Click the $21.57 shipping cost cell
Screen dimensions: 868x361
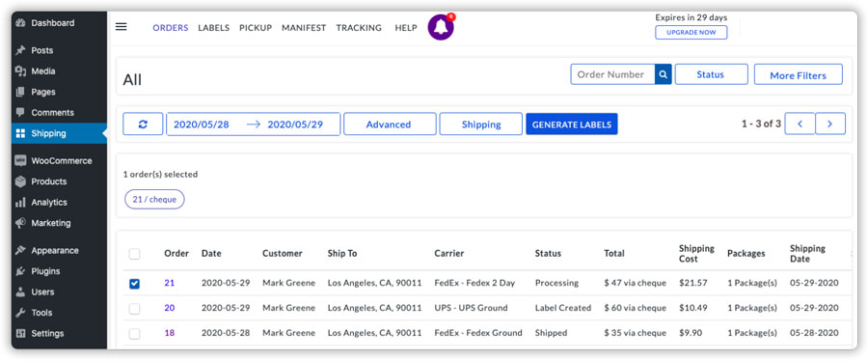click(693, 283)
